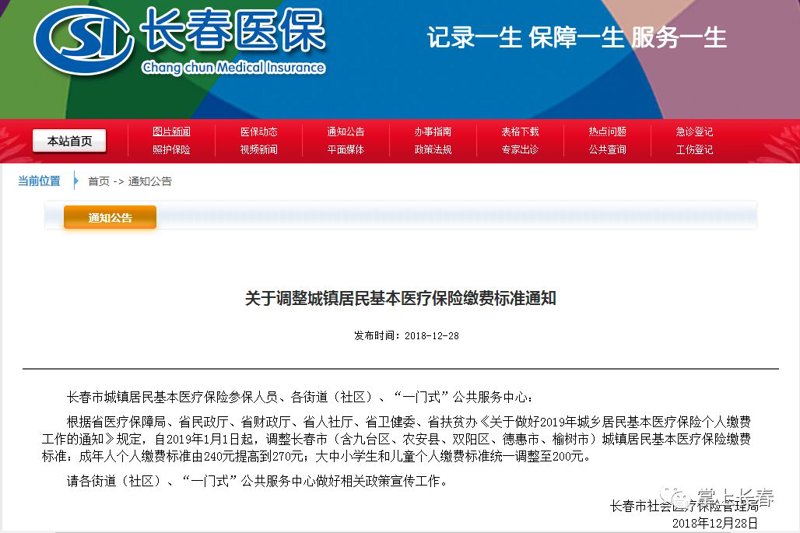
Task: Click the closing date 2018年12月28日
Action: [715, 523]
